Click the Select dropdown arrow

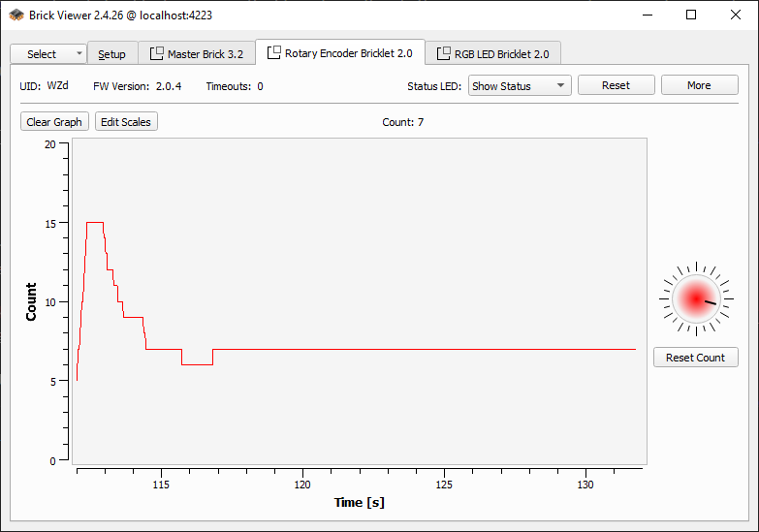[x=79, y=54]
